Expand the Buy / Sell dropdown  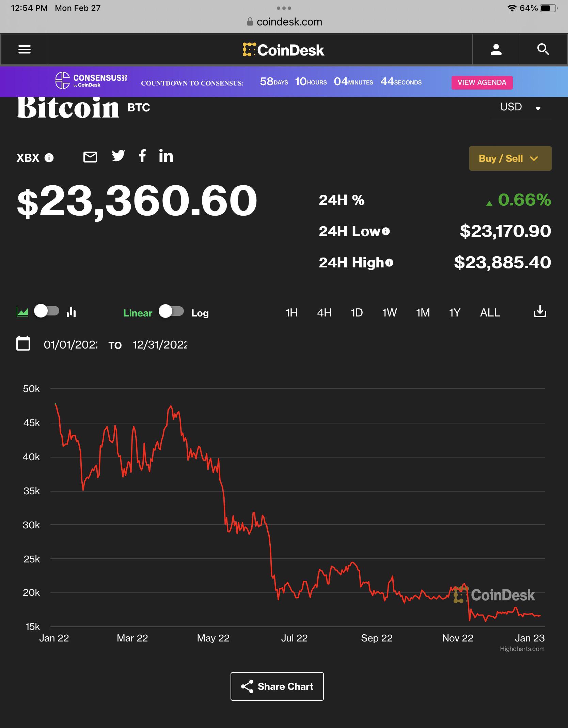click(x=510, y=158)
